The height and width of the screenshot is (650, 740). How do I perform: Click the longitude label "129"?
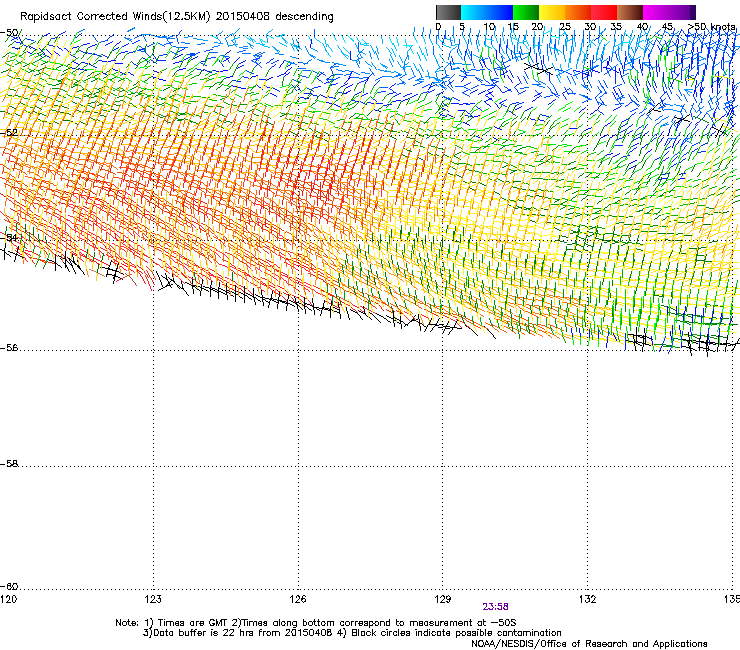coord(443,599)
